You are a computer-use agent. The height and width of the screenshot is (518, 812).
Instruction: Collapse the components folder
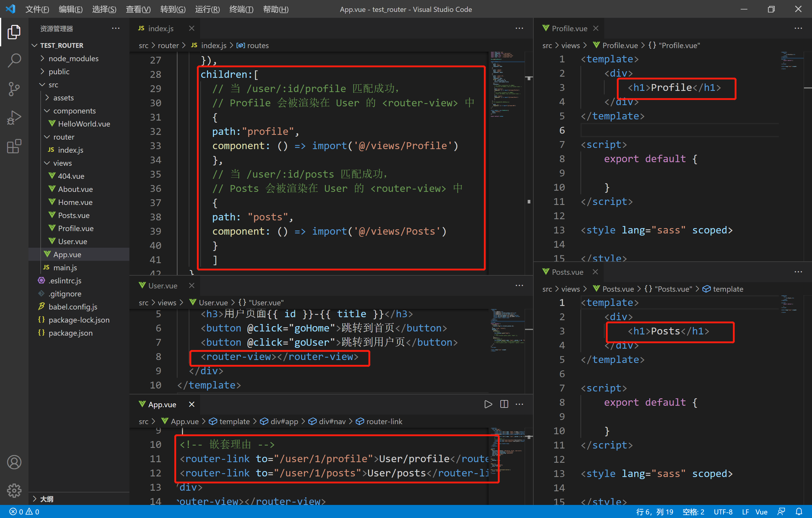coord(74,111)
